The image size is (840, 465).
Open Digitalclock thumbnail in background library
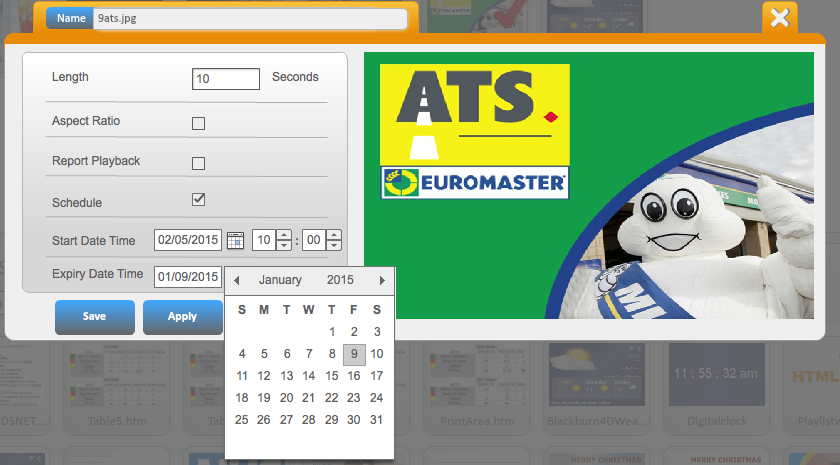(717, 387)
